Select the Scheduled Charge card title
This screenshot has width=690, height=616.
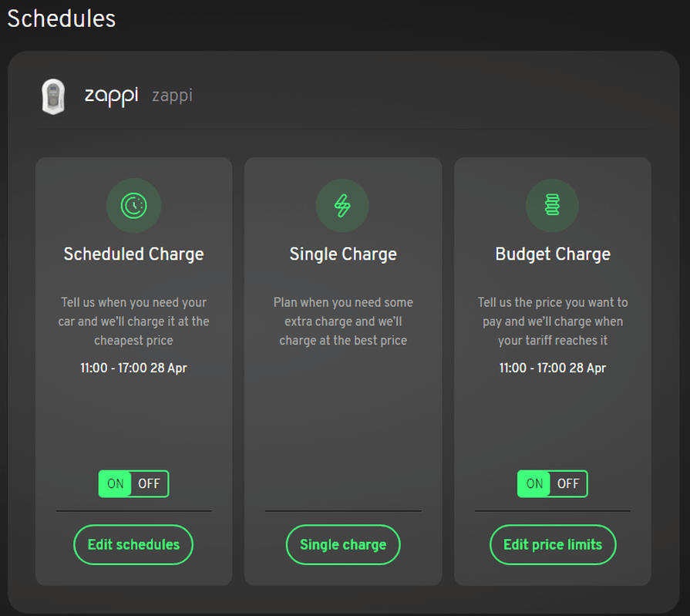[x=133, y=254]
